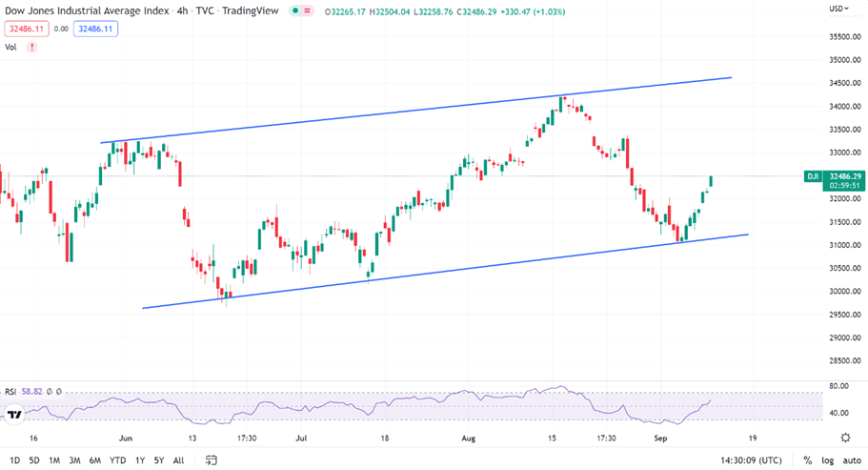Click the TradingView logo badge

point(14,415)
